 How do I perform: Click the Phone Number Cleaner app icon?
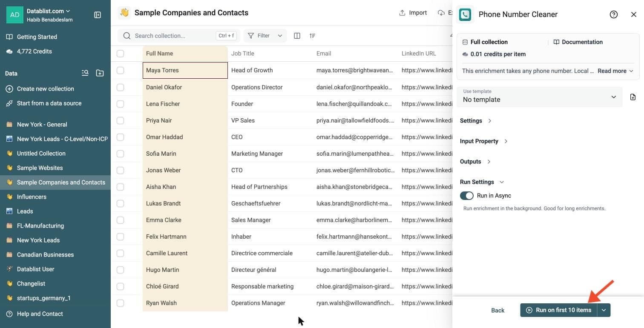[465, 14]
